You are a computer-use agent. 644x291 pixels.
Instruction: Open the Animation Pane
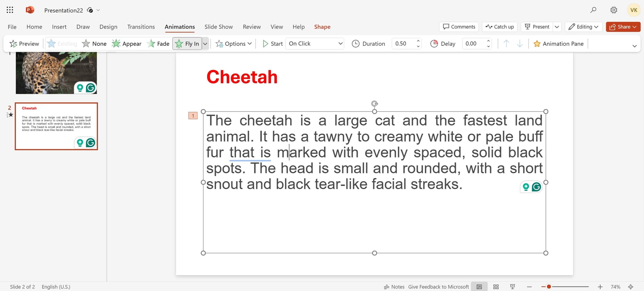pyautogui.click(x=558, y=44)
